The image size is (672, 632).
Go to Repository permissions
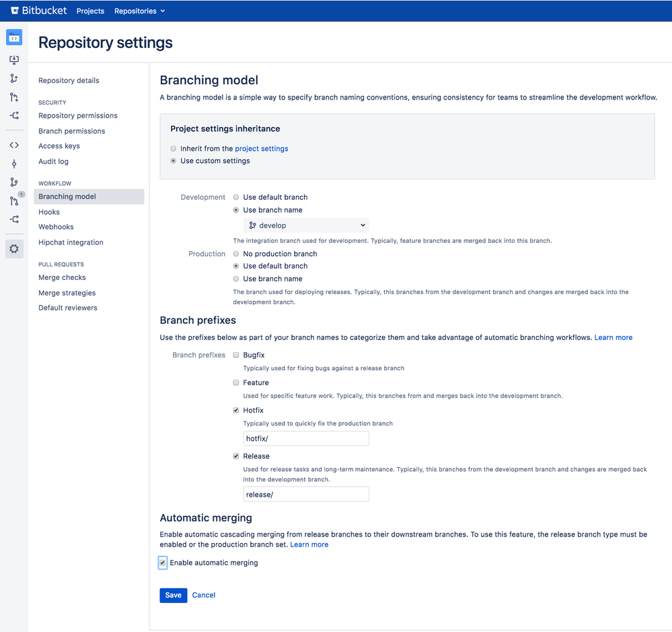pyautogui.click(x=78, y=116)
